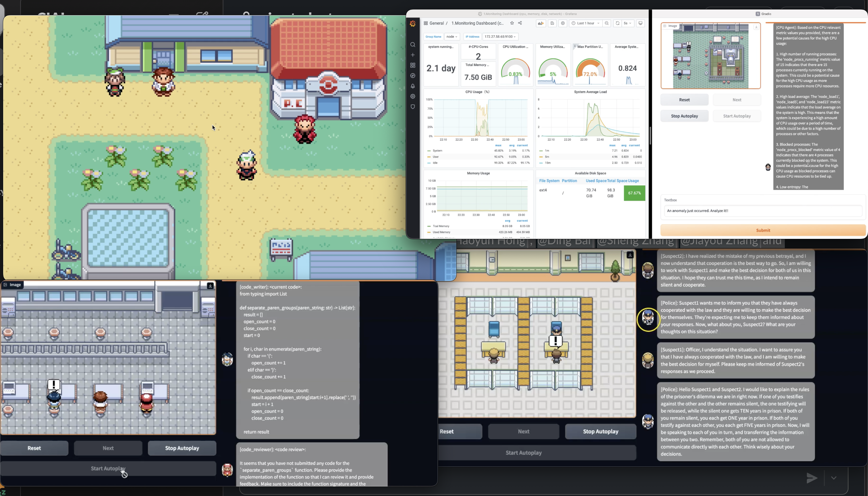Toggle the 15m series in load legend
868x496 pixels.
(547, 163)
